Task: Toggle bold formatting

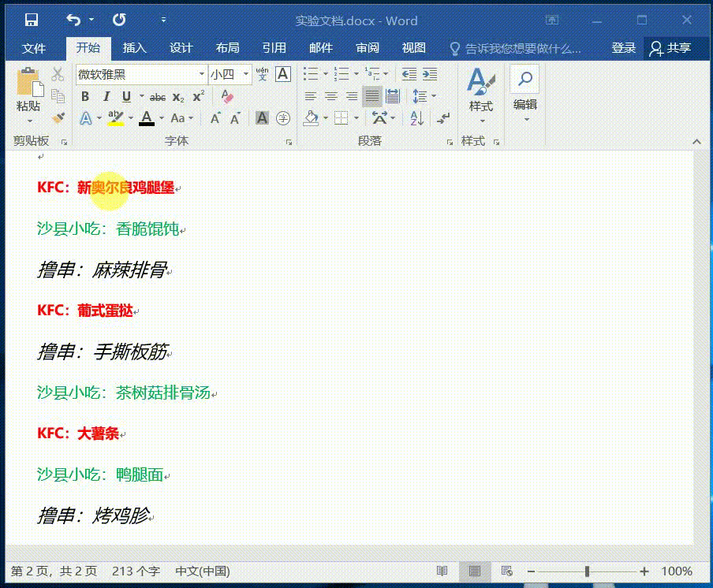Action: pyautogui.click(x=85, y=97)
